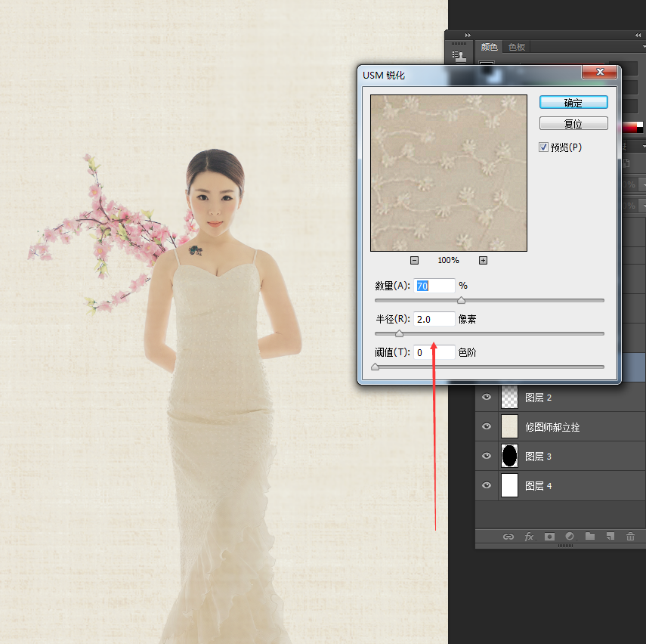The height and width of the screenshot is (644, 646).
Task: Collapse the right panels with double arrow
Action: point(638,35)
